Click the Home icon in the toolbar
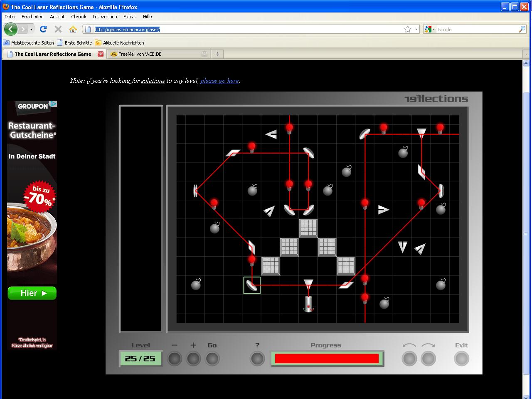This screenshot has height=399, width=532. [73, 29]
